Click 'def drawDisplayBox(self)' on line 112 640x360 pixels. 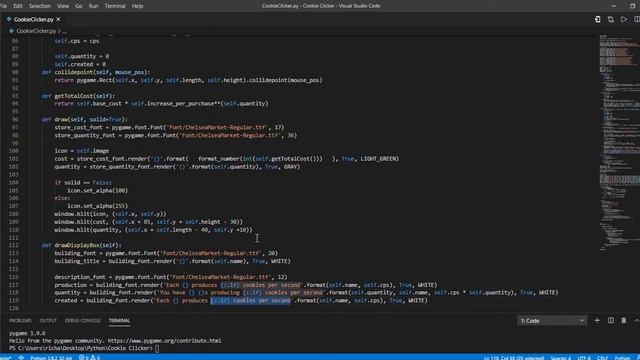click(x=81, y=245)
